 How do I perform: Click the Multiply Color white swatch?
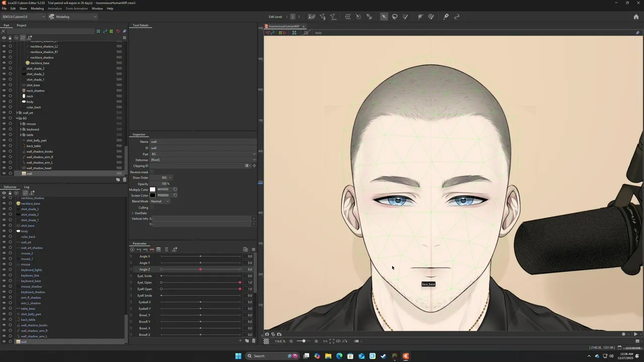[152, 190]
